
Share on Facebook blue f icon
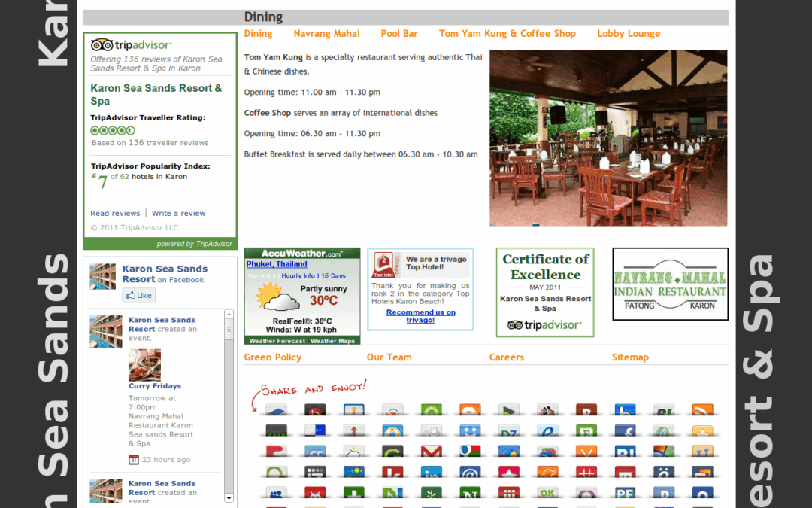626,430
